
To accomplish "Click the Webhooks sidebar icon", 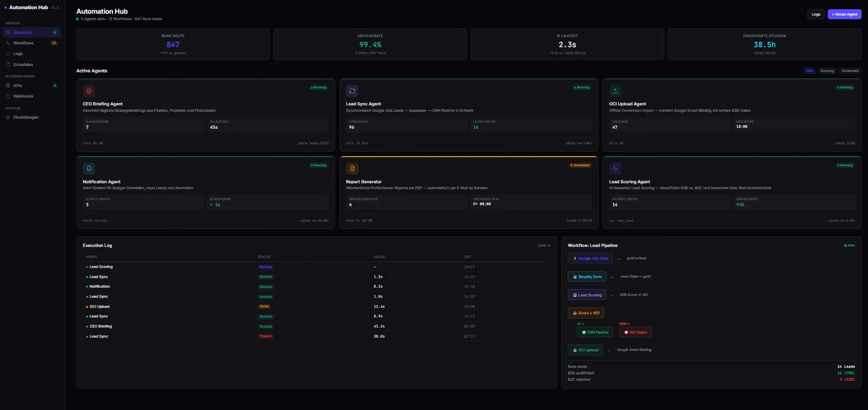I will (8, 96).
